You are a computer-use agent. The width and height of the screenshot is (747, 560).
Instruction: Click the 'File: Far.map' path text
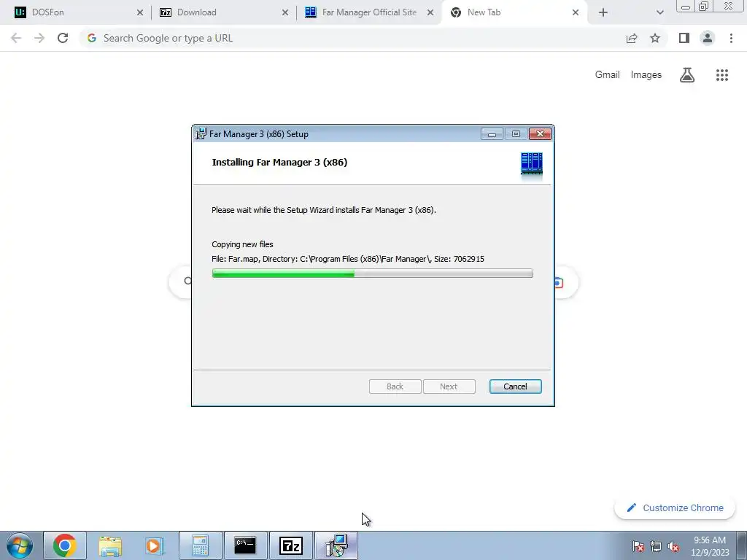[348, 259]
